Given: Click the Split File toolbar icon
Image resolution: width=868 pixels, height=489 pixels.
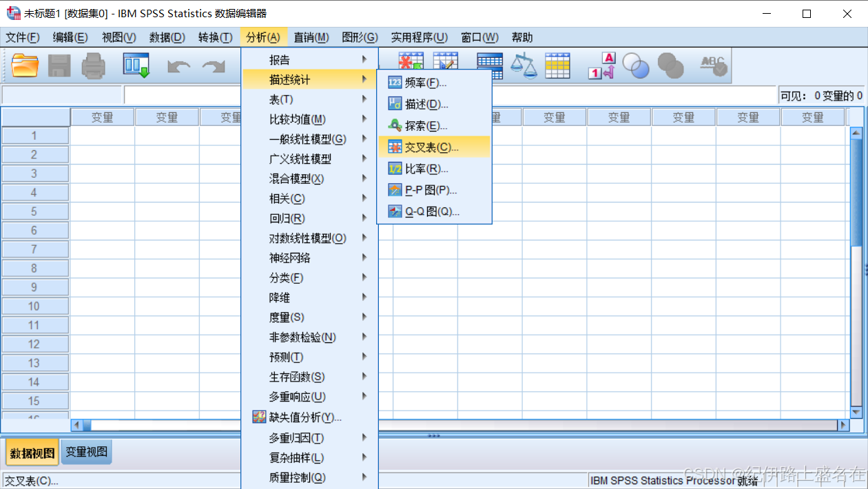Looking at the screenshot, I should 490,66.
